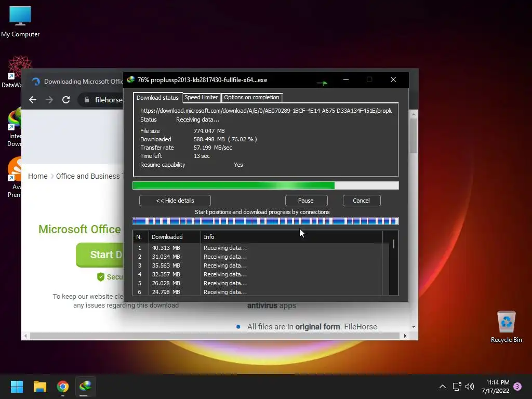Open File Explorer from the taskbar
Viewport: 532px width, 399px height.
[x=39, y=387]
